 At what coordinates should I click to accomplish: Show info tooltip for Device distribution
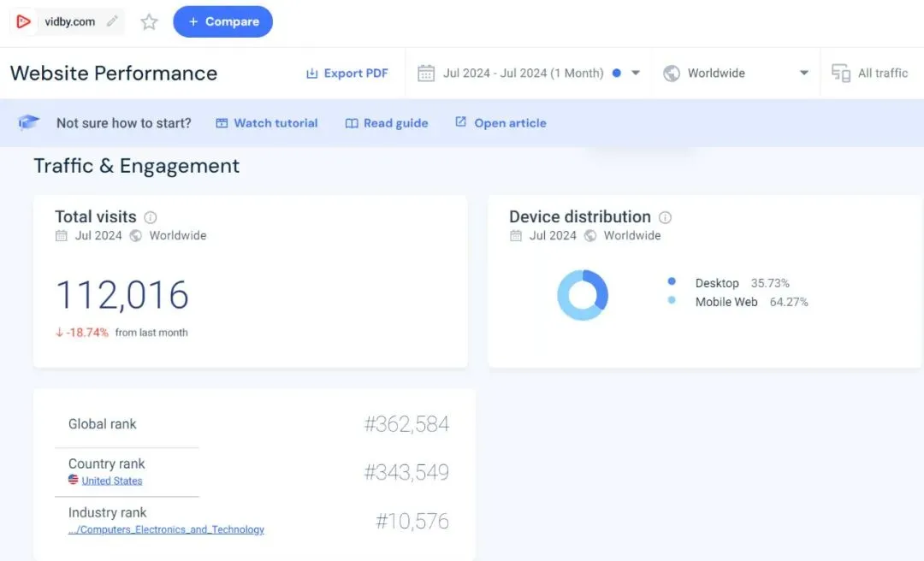tap(665, 217)
